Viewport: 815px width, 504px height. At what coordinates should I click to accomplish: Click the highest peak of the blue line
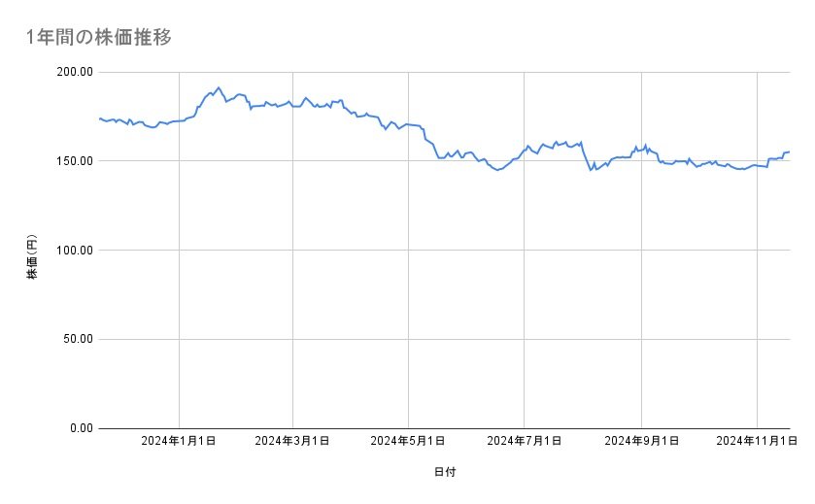[219, 87]
